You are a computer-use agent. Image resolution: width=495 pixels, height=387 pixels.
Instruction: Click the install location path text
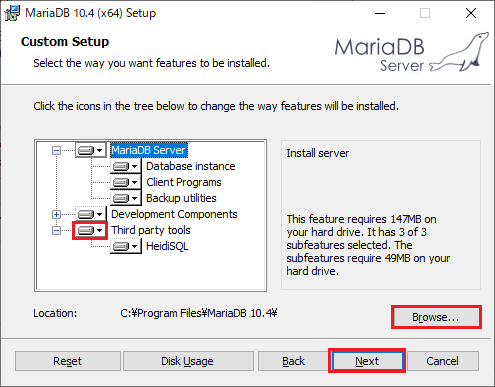pyautogui.click(x=199, y=313)
